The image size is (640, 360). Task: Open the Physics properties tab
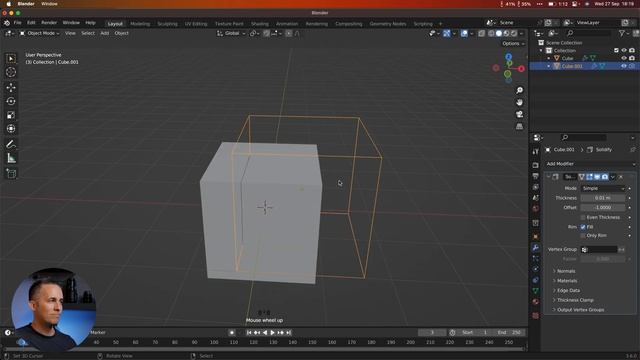536,269
